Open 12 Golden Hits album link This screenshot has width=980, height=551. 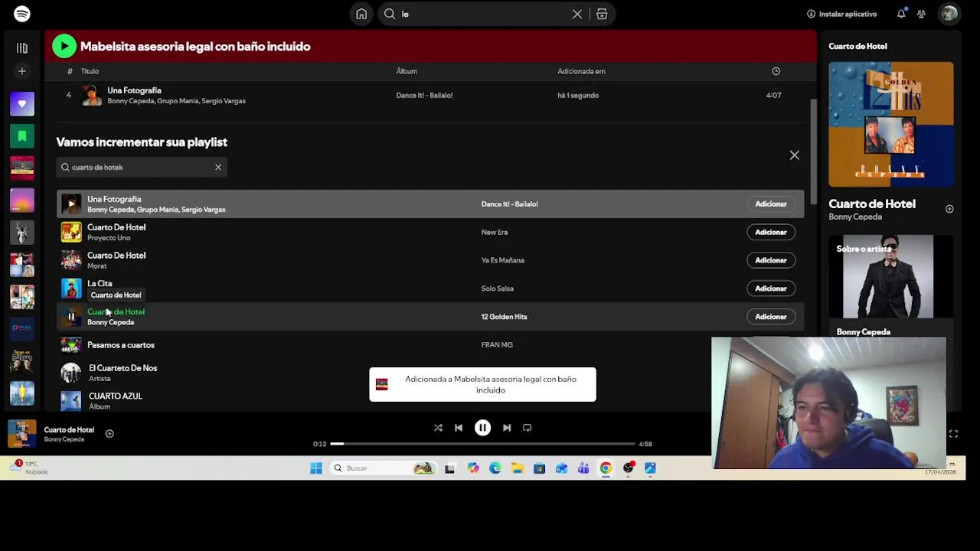[x=504, y=317]
